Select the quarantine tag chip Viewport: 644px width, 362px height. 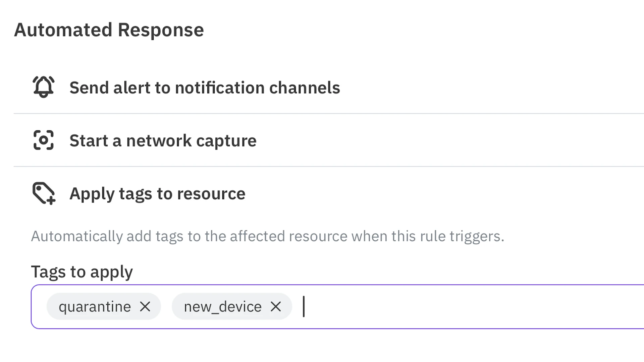tap(95, 306)
